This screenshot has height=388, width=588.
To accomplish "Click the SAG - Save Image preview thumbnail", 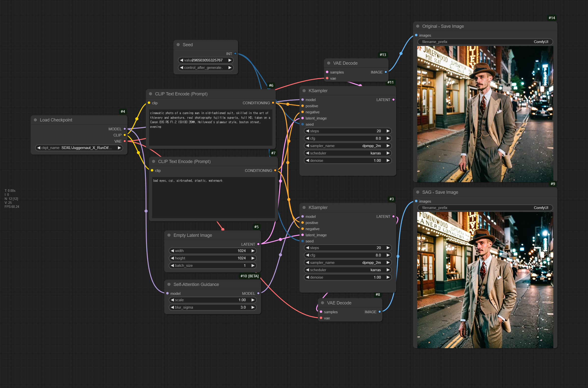I will click(x=485, y=280).
